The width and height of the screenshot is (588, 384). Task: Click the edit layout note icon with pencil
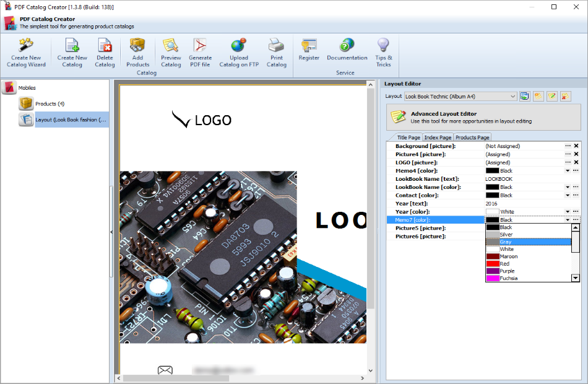(x=551, y=97)
